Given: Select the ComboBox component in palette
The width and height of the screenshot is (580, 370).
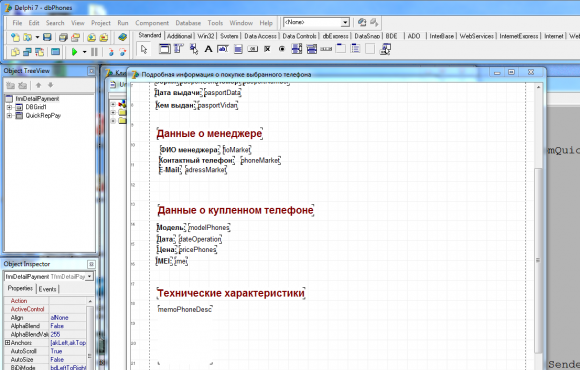Looking at the screenshot, I should (311, 49).
